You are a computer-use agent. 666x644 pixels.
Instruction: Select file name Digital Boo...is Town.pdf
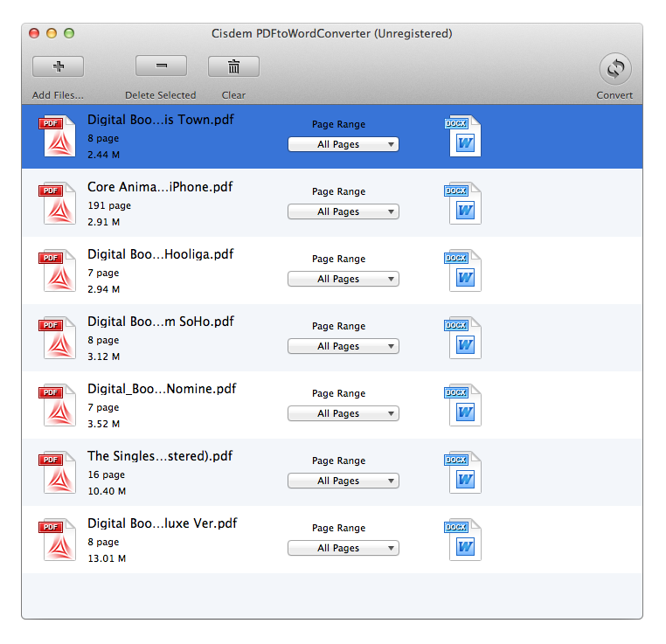[161, 120]
